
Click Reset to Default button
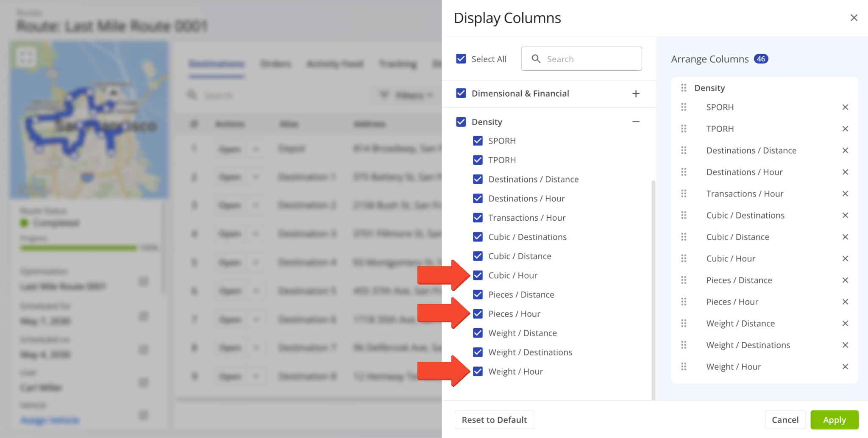tap(494, 420)
